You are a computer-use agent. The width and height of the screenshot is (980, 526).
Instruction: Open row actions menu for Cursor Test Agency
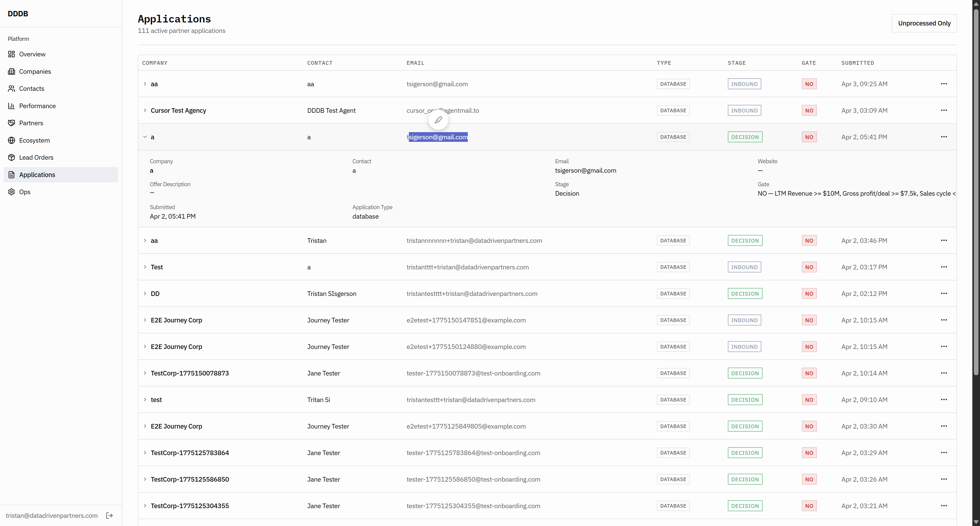tap(944, 110)
